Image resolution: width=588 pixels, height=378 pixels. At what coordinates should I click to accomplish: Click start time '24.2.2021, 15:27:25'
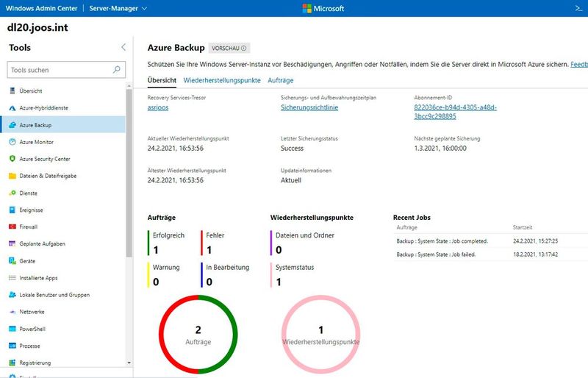click(535, 241)
